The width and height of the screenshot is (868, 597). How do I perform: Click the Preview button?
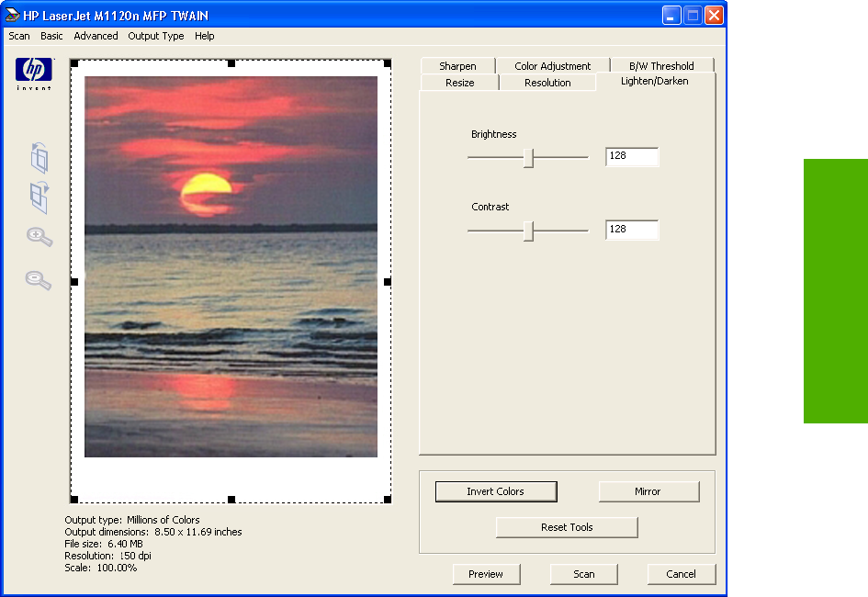[486, 574]
